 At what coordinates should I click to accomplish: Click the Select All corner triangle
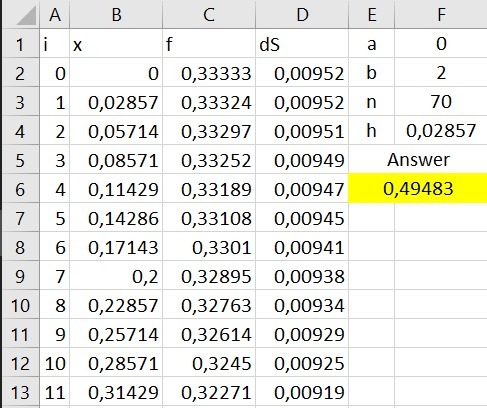pyautogui.click(x=21, y=14)
